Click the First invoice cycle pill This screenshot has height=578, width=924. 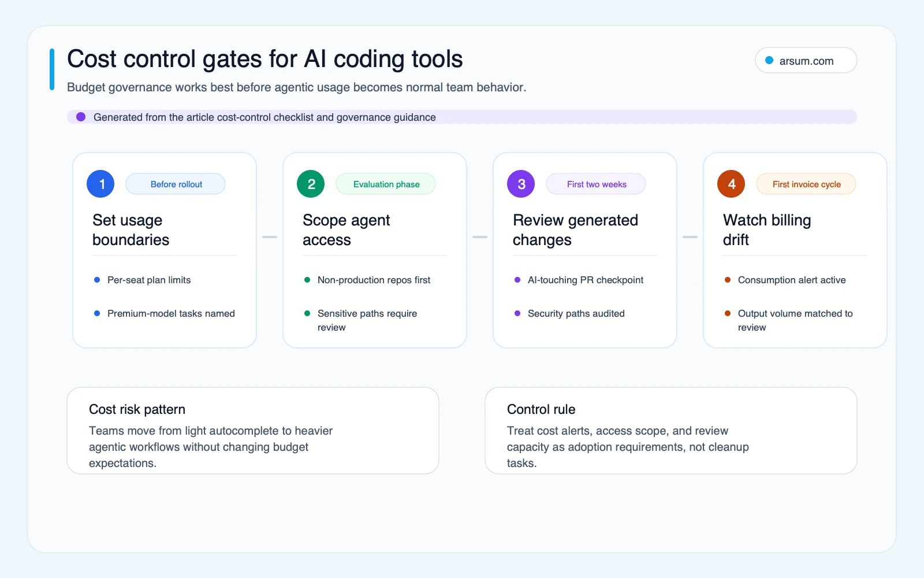(806, 184)
